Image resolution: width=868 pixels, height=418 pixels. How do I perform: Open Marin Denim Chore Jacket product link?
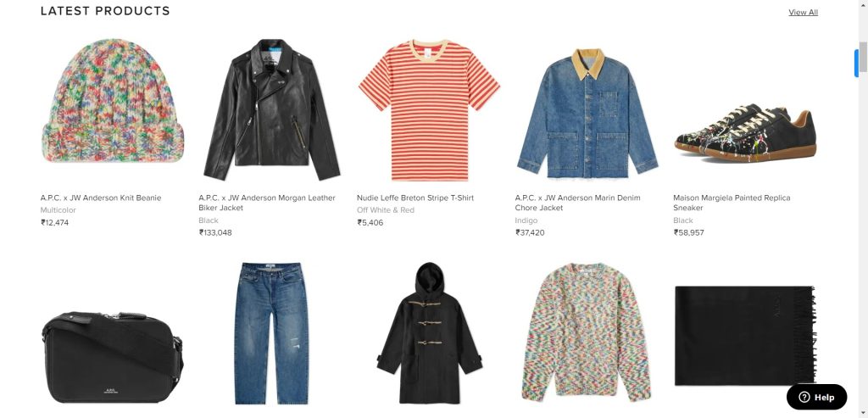click(x=577, y=203)
